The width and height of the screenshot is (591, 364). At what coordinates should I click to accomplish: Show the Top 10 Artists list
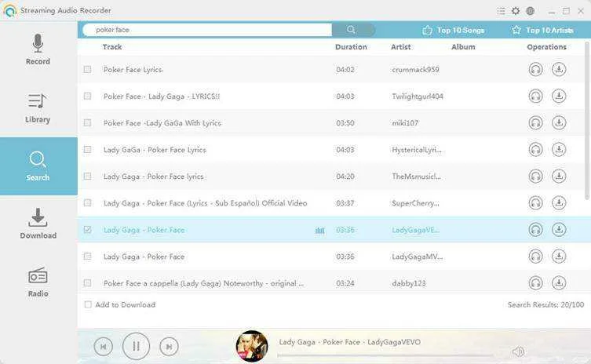pyautogui.click(x=543, y=30)
